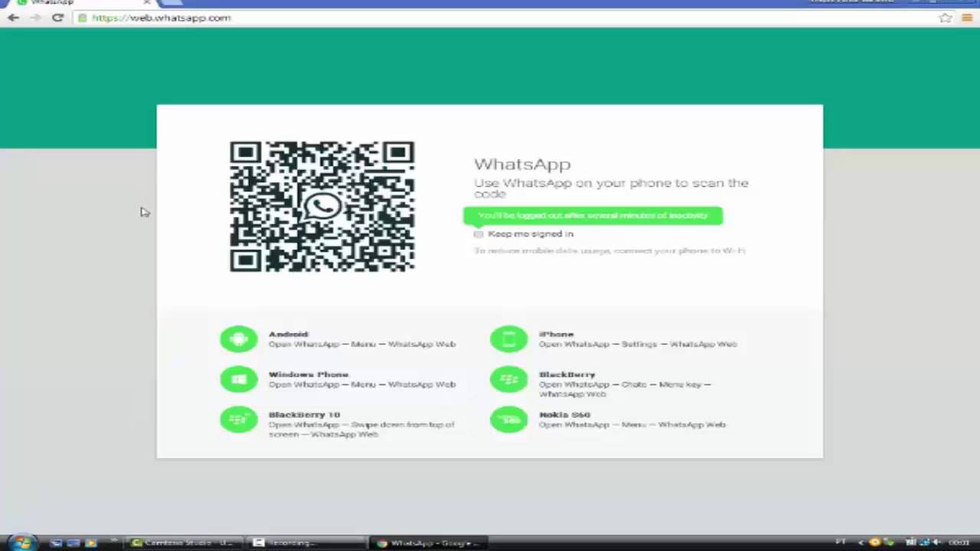Click the WhatsApp QR code
980x551 pixels.
tap(322, 207)
